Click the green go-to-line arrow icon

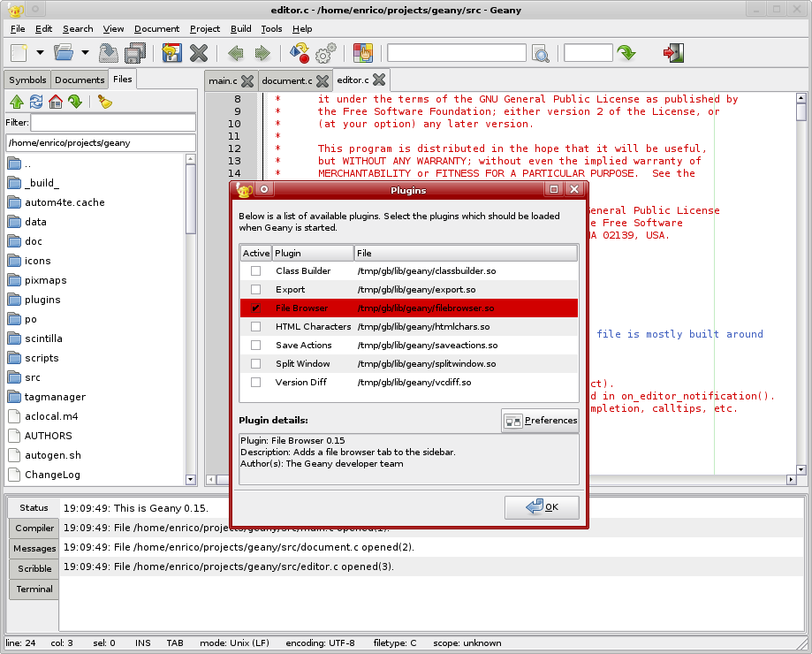tap(626, 52)
